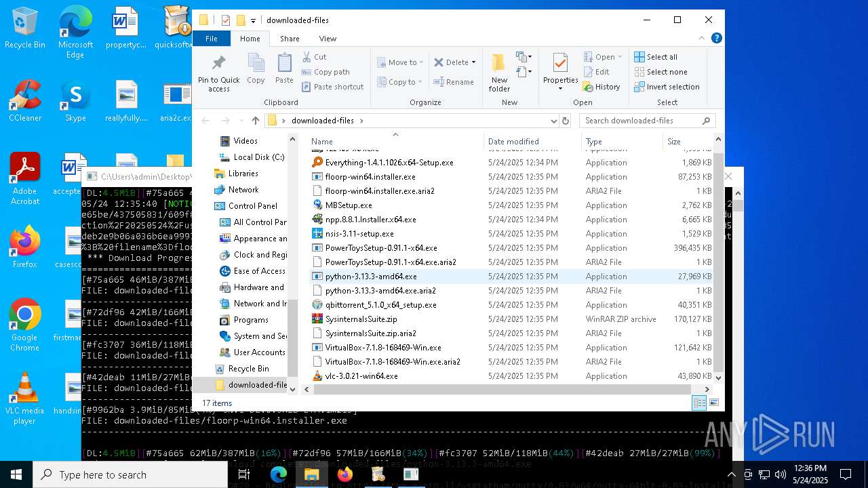The image size is (868, 488).
Task: Click taskbar search box
Action: click(130, 474)
